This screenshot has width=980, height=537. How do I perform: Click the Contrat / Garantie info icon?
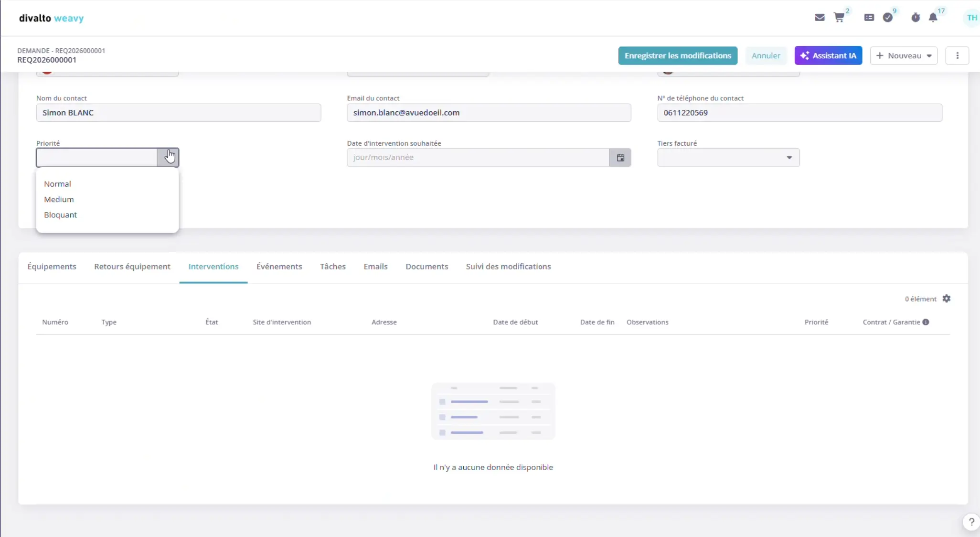926,322
